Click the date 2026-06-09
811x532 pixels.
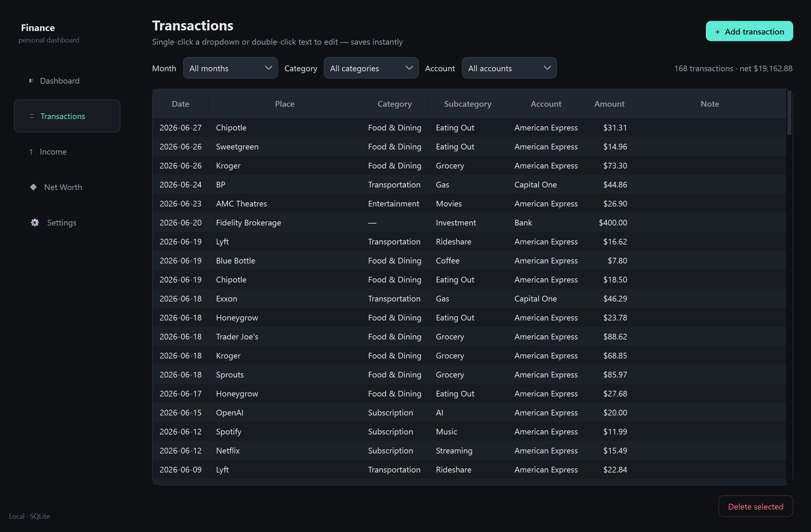click(x=181, y=470)
